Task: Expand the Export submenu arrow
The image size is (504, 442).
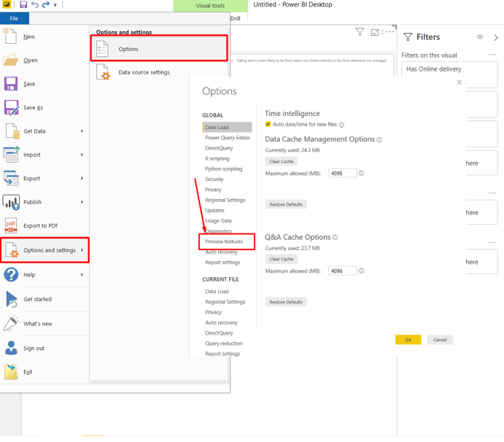Action: tap(82, 179)
